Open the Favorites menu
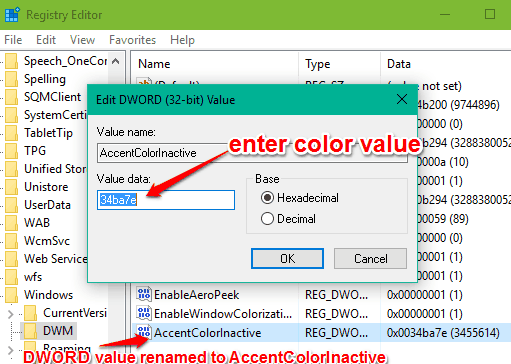The image size is (511, 364). [132, 40]
